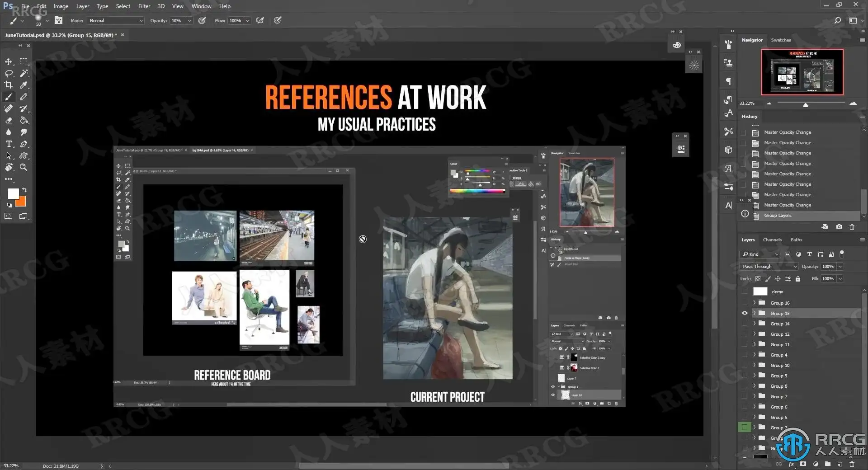Select the Pen tool
Image resolution: width=868 pixels, height=470 pixels.
click(24, 144)
